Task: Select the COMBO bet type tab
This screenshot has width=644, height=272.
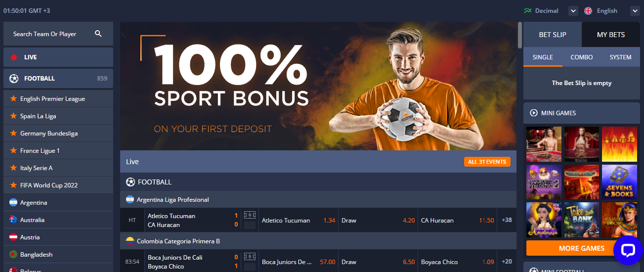Action: pyautogui.click(x=582, y=57)
